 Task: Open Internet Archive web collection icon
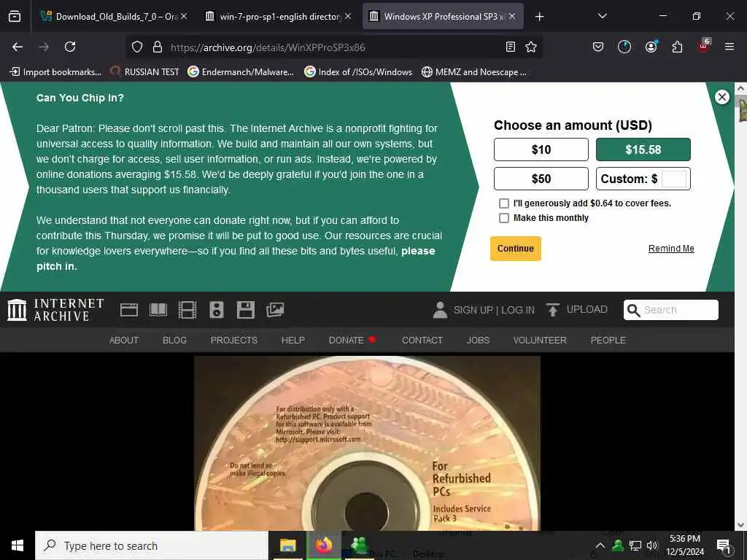point(128,310)
